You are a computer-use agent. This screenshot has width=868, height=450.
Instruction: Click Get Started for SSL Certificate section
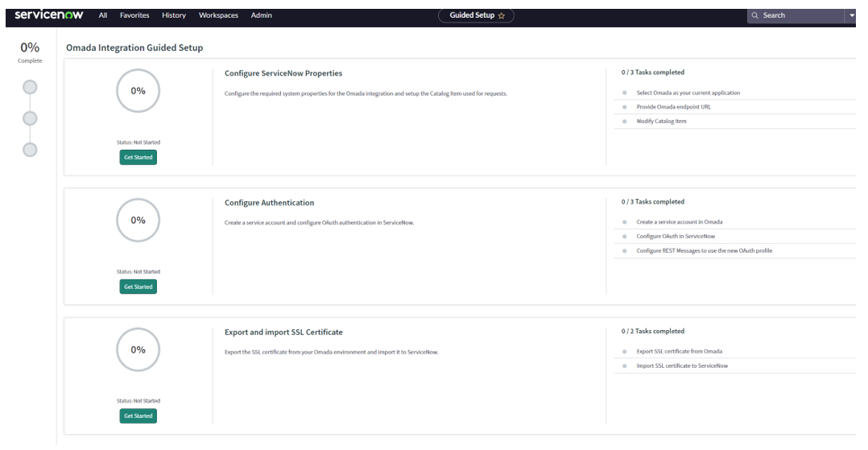(x=138, y=415)
